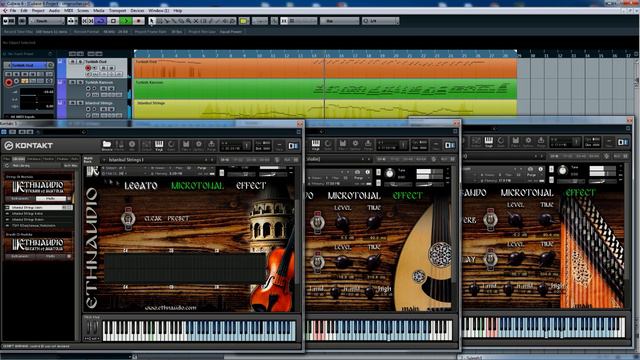The height and width of the screenshot is (360, 640).
Task: Flip the upper toggle switch in Oud effect panel
Action: pos(318,222)
